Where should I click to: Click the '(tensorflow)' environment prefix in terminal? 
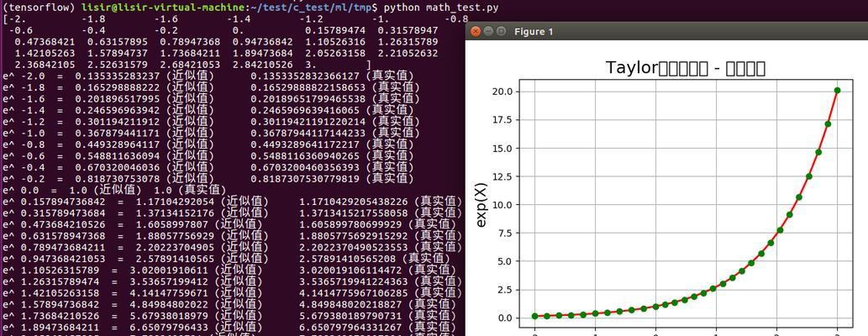click(x=39, y=8)
